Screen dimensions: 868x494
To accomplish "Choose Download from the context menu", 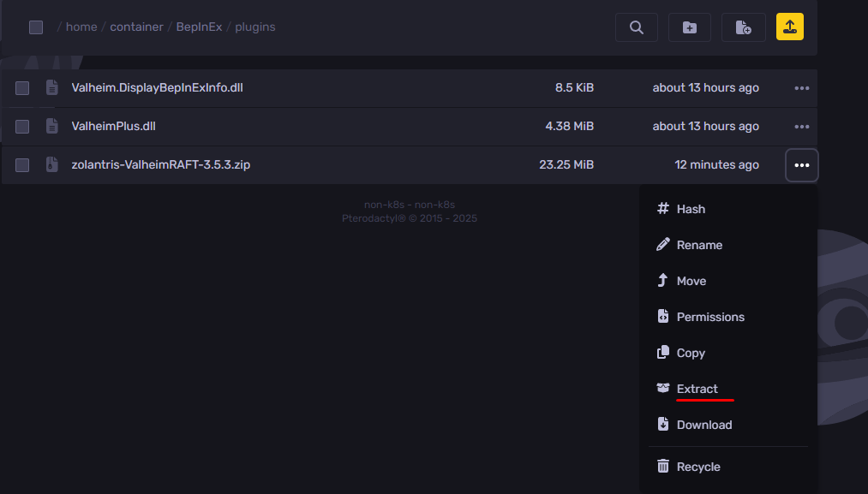I will (728, 425).
